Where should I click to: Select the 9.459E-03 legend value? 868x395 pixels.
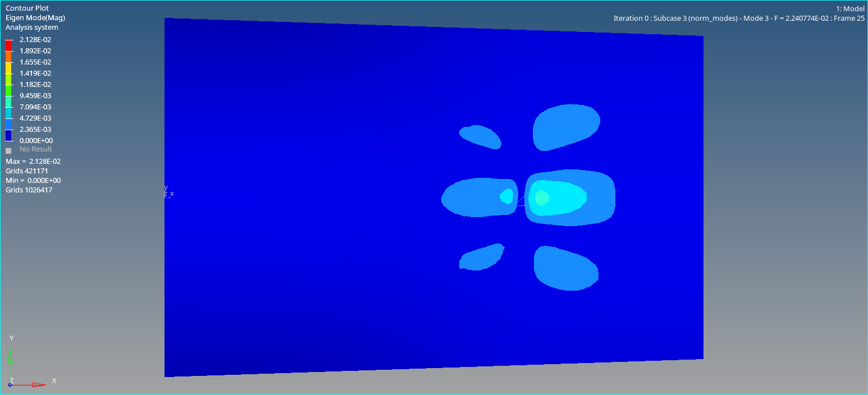(x=35, y=96)
